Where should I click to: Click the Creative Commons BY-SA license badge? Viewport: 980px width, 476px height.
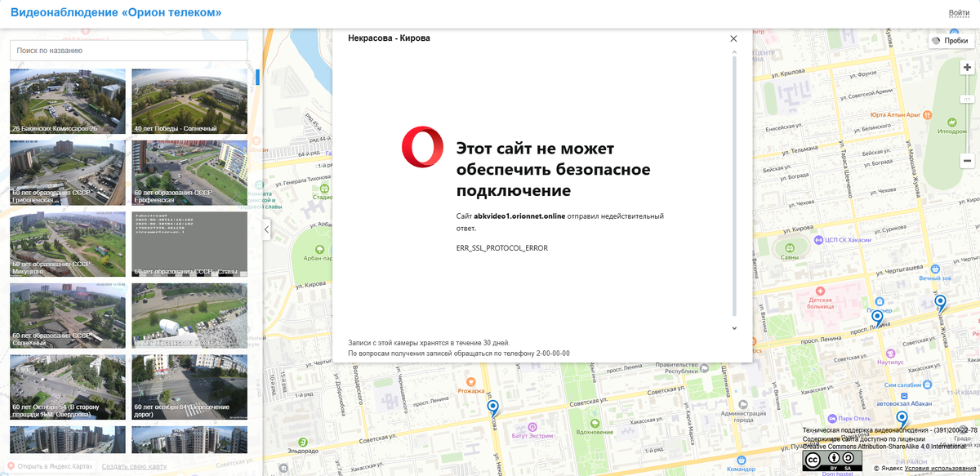point(831,460)
